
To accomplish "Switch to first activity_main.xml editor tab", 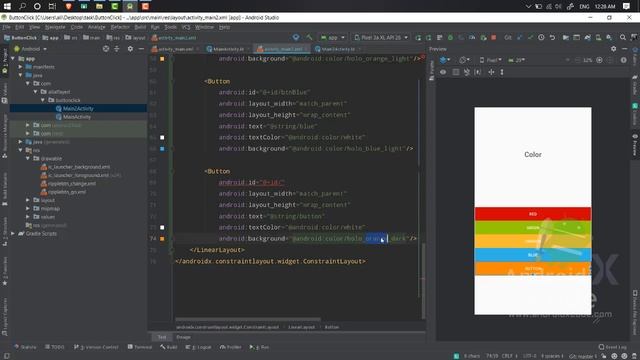I will click(176, 49).
